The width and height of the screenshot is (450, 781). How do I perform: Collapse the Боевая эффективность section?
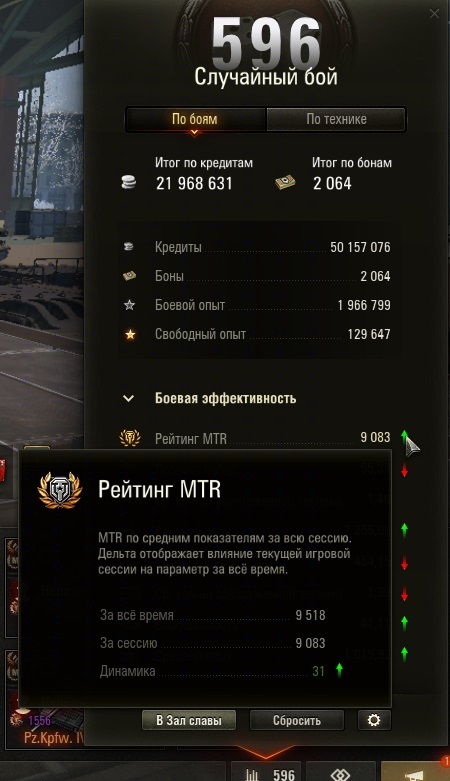coord(129,398)
